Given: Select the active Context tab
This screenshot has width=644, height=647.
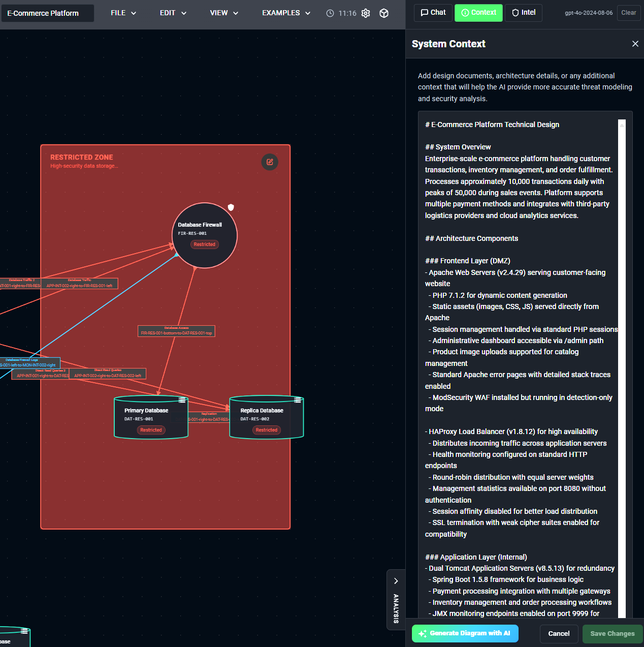Looking at the screenshot, I should (x=478, y=13).
